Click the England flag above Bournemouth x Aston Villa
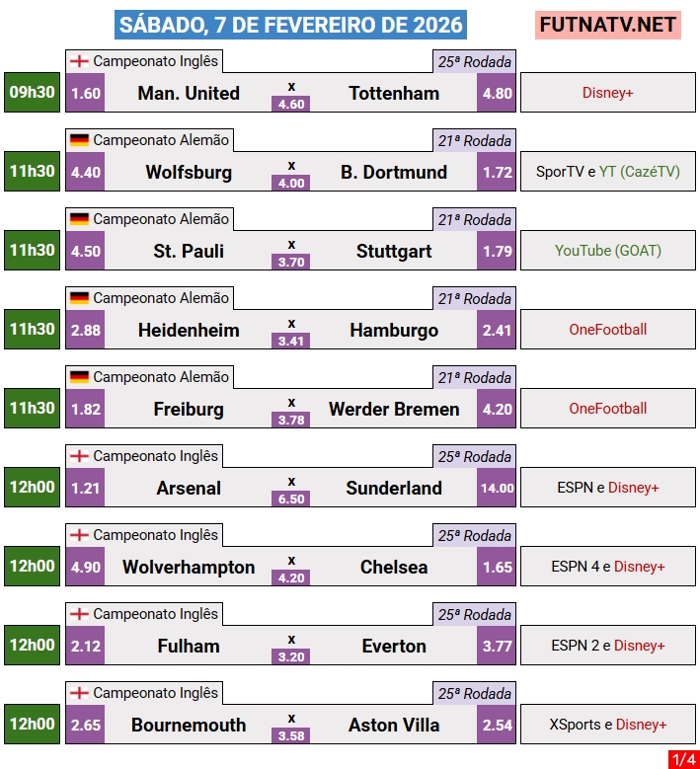 [79, 693]
